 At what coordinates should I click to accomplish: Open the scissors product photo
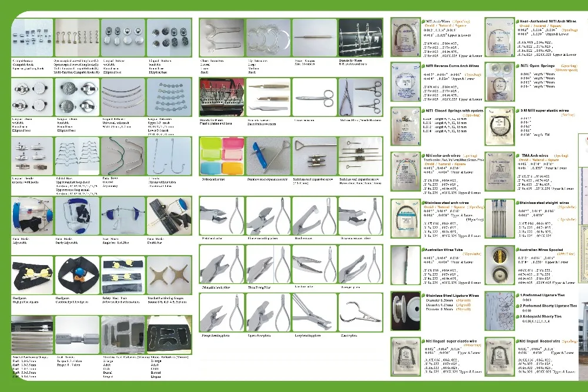tap(314, 97)
